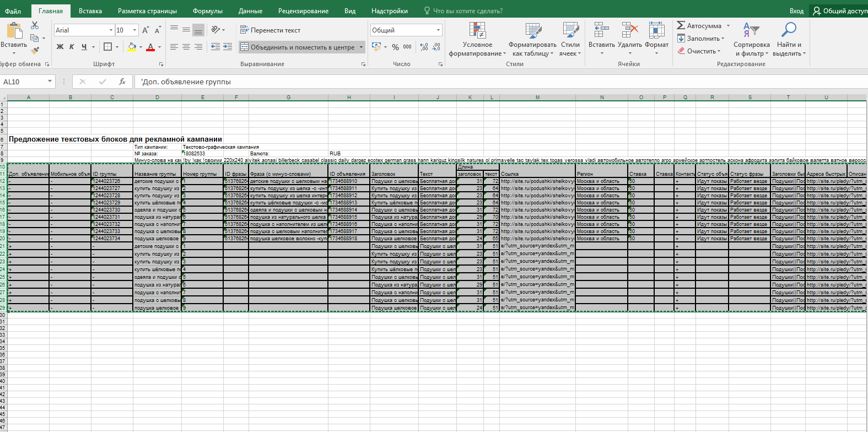The image size is (868, 432).
Task: Click Автосумма button
Action: point(699,26)
